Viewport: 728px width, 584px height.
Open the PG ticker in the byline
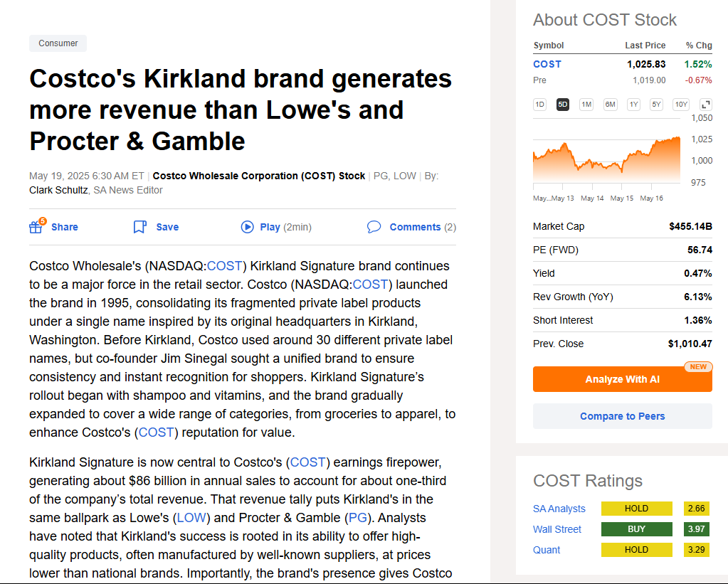pos(381,176)
